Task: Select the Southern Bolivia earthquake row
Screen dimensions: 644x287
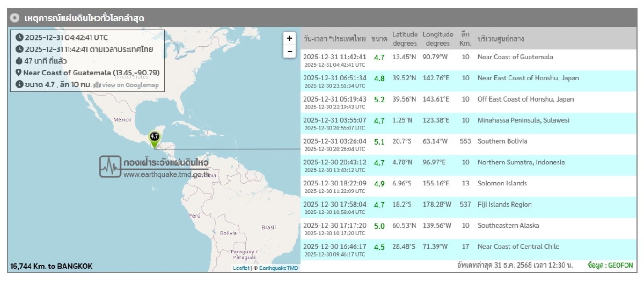Action: (502, 141)
